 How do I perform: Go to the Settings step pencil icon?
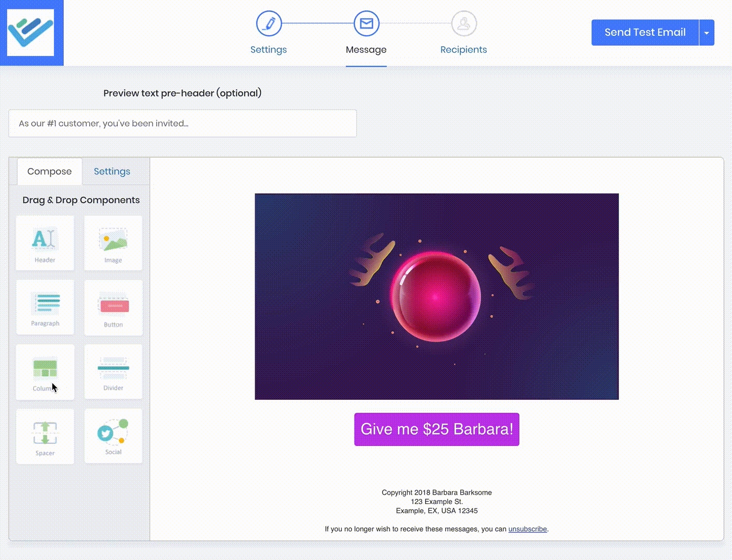(269, 24)
